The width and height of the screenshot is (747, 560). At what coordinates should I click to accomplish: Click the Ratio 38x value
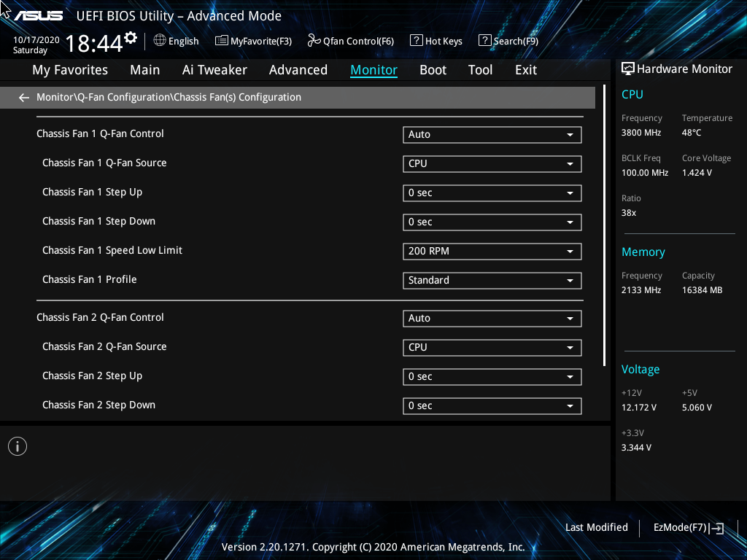(x=629, y=213)
